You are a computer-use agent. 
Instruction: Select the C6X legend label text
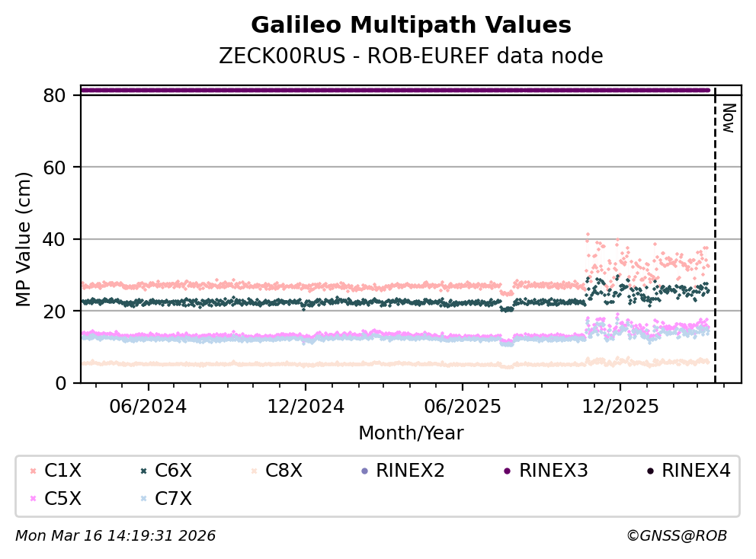coord(173,471)
